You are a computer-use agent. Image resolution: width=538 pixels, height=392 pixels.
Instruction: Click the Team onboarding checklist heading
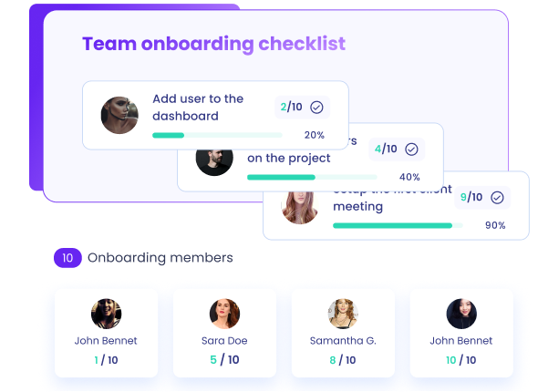pos(213,44)
